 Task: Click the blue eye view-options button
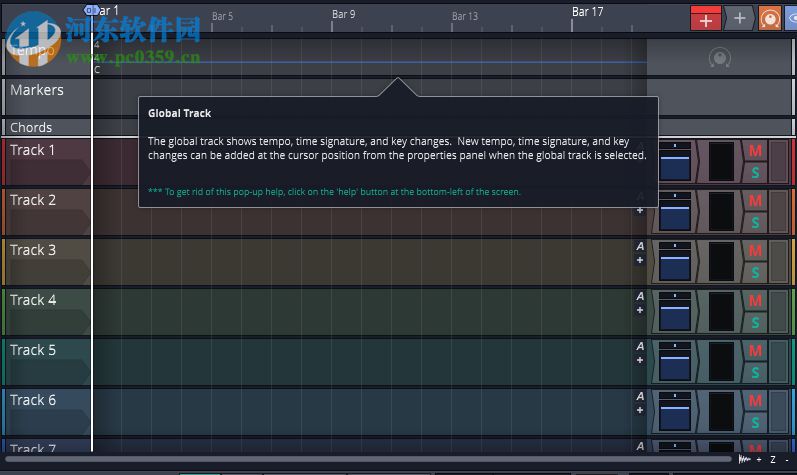tap(791, 18)
